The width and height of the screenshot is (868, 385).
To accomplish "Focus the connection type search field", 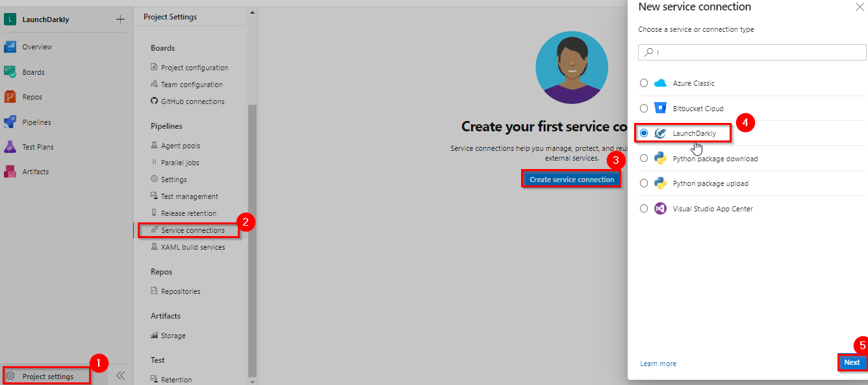I will tap(752, 52).
